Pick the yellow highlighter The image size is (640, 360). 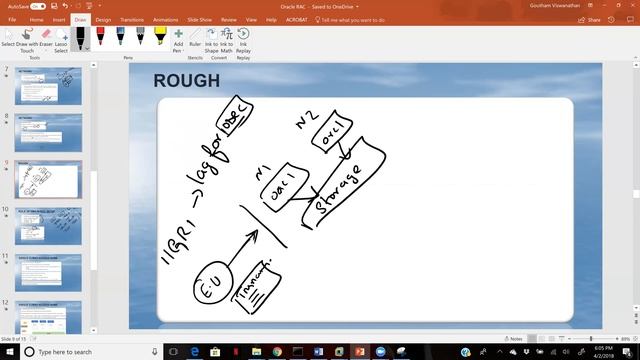click(160, 36)
